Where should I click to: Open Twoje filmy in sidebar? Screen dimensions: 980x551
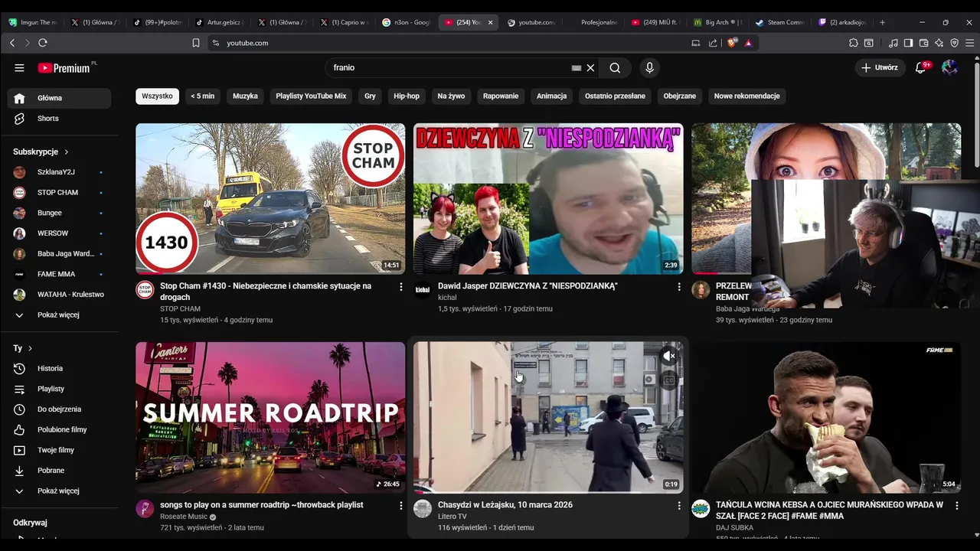coord(60,450)
